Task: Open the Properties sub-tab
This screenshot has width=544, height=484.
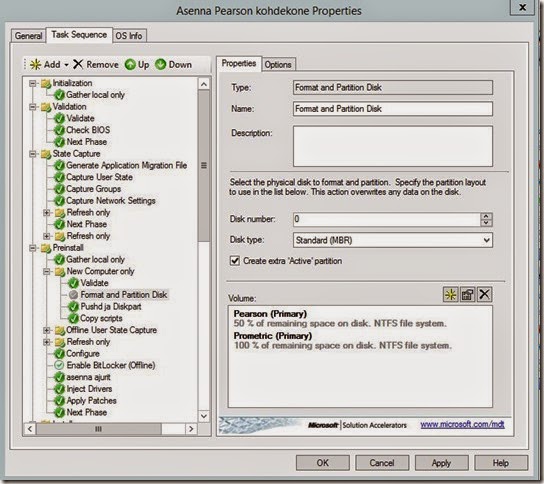Action: (x=239, y=63)
